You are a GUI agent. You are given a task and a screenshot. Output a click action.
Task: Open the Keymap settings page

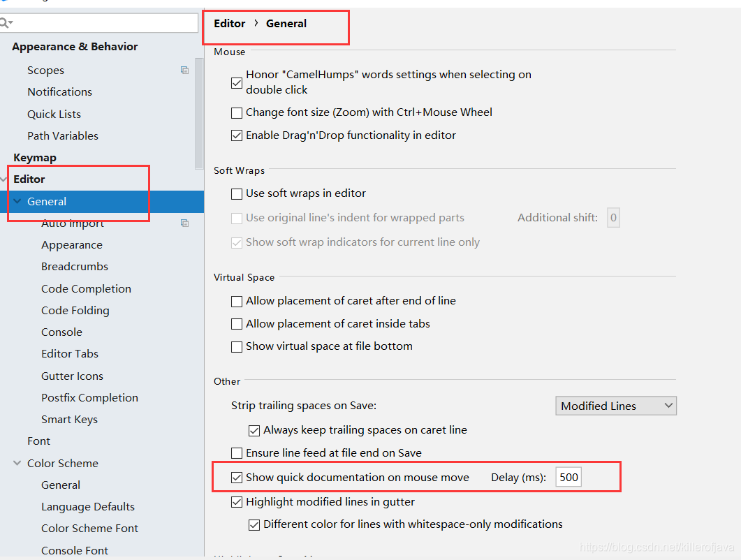[x=35, y=158]
